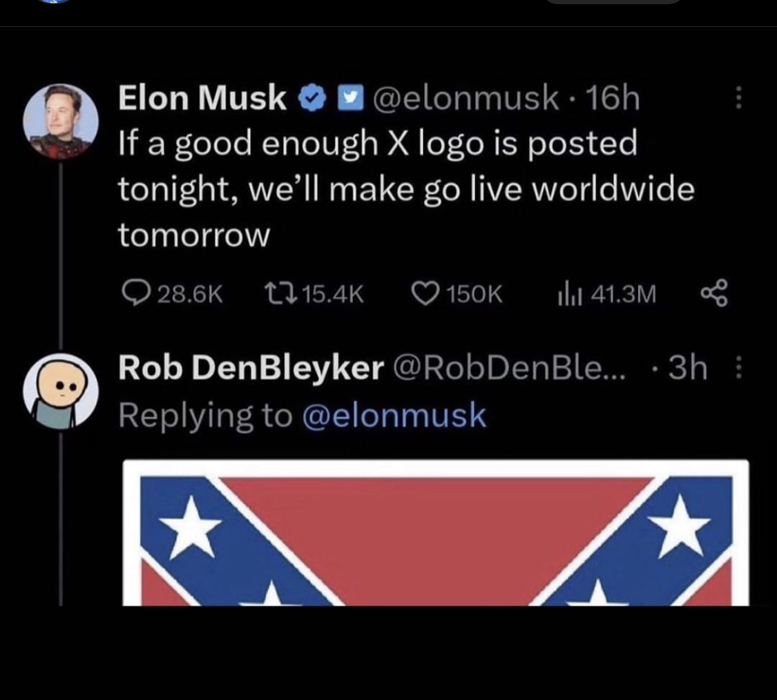Open Elon Musk's profile picture
777x700 pixels.
[60, 121]
